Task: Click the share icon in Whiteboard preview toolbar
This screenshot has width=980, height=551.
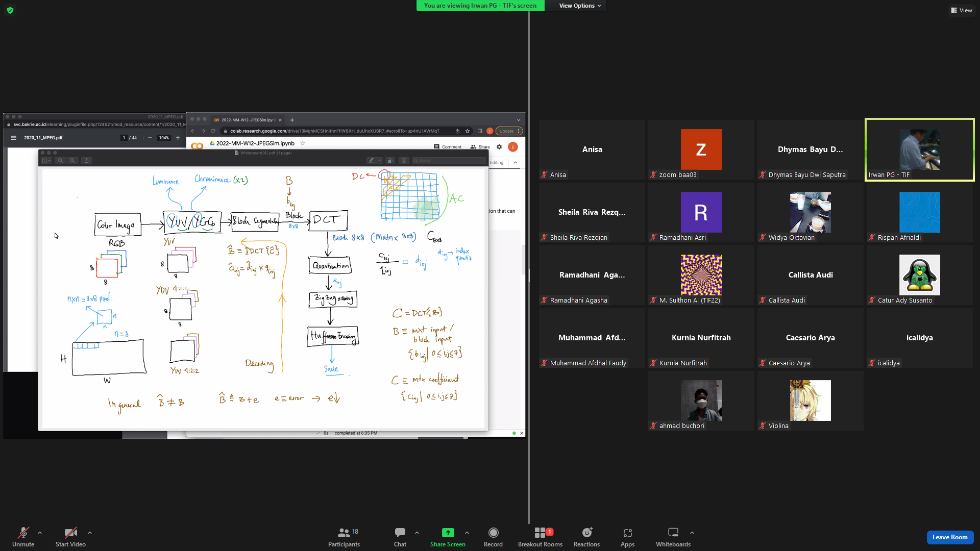Action: click(86, 161)
